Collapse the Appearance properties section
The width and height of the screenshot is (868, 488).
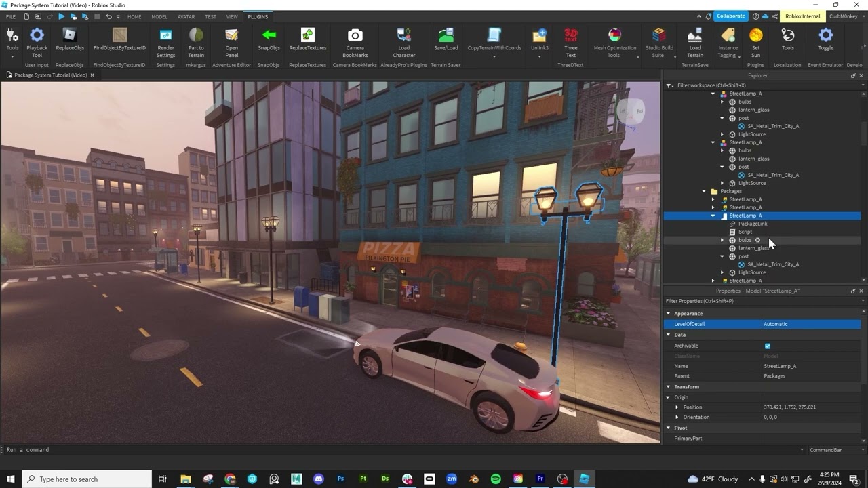click(668, 314)
